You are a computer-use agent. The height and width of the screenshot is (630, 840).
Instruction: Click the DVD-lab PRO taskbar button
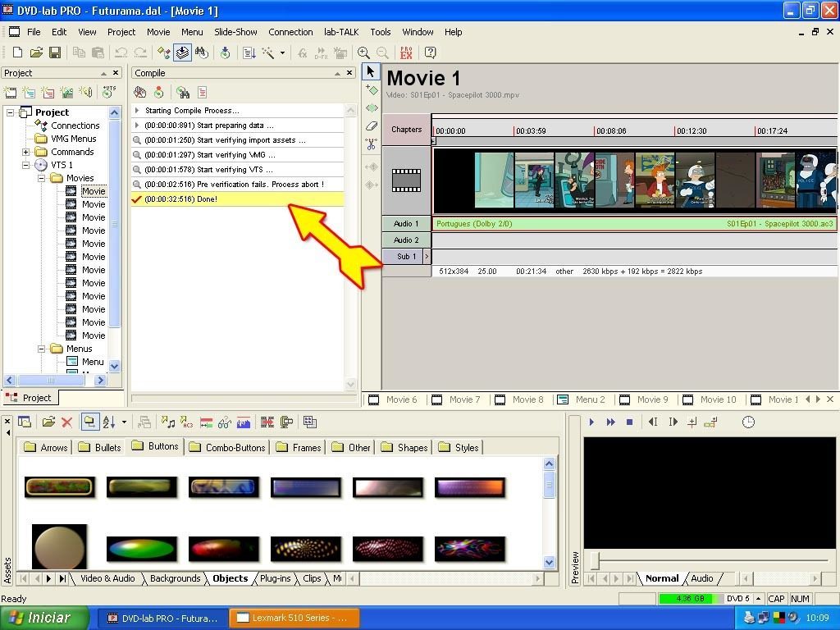pos(163,619)
